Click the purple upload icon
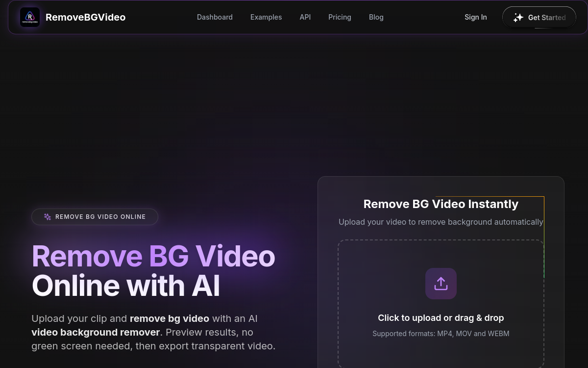Image resolution: width=588 pixels, height=368 pixels. pyautogui.click(x=441, y=284)
